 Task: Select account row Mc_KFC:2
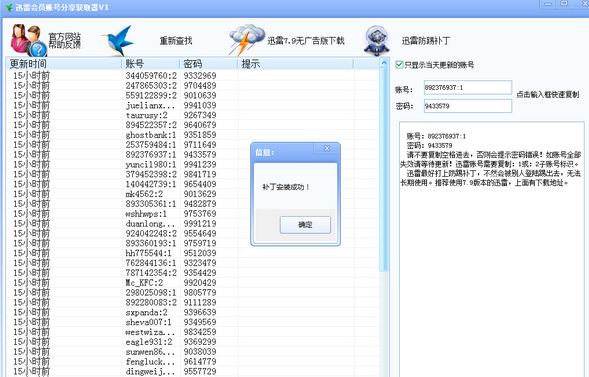193,282
